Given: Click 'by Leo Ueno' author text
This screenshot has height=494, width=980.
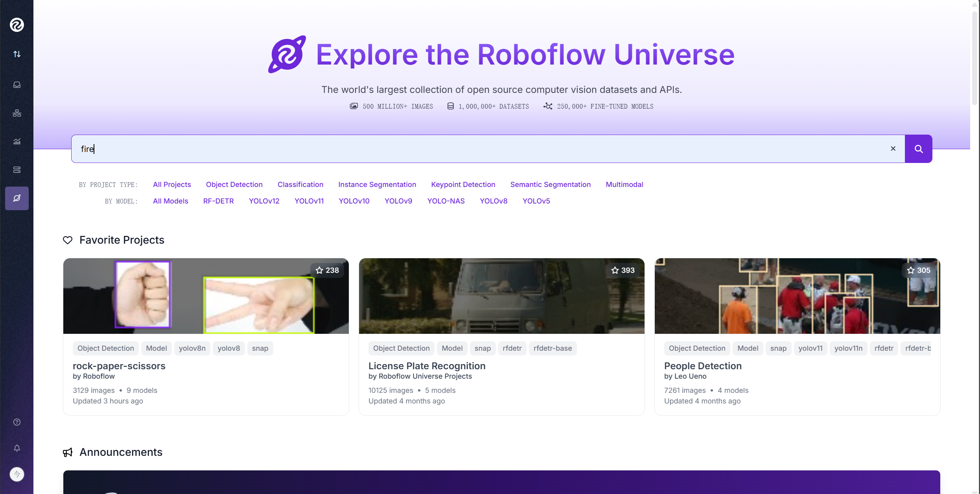Looking at the screenshot, I should click(x=685, y=376).
